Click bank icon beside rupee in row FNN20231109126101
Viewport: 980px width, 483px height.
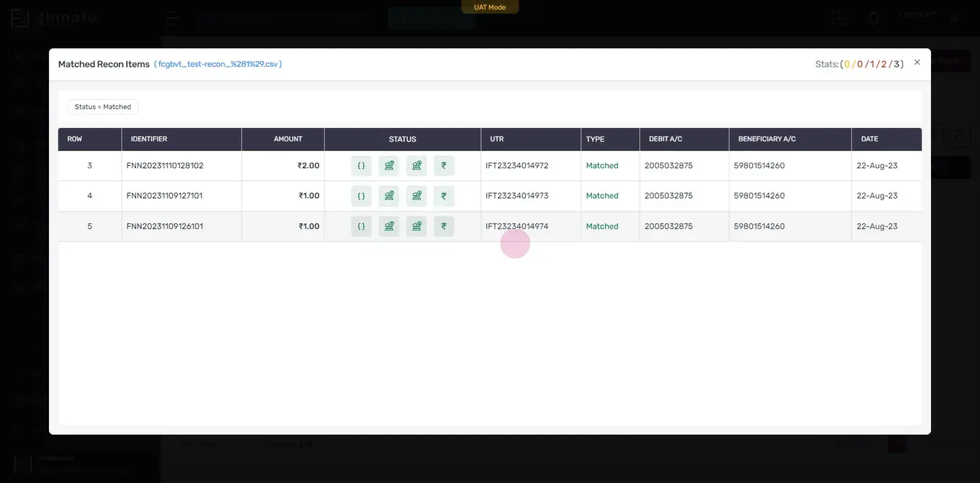click(416, 226)
